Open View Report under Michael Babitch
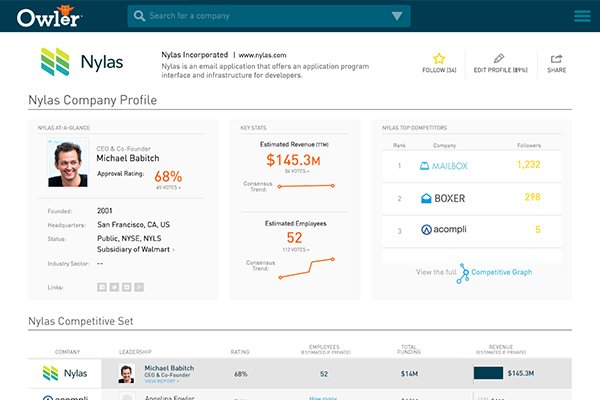 160,381
